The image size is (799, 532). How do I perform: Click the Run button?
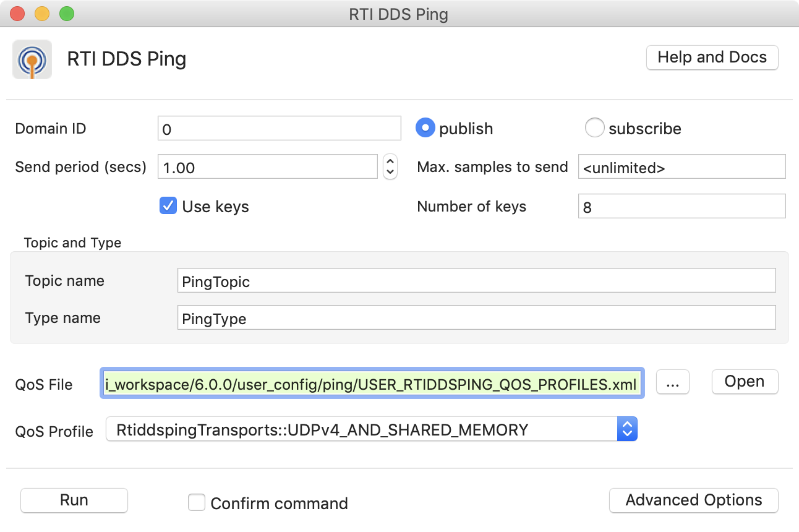click(x=74, y=500)
